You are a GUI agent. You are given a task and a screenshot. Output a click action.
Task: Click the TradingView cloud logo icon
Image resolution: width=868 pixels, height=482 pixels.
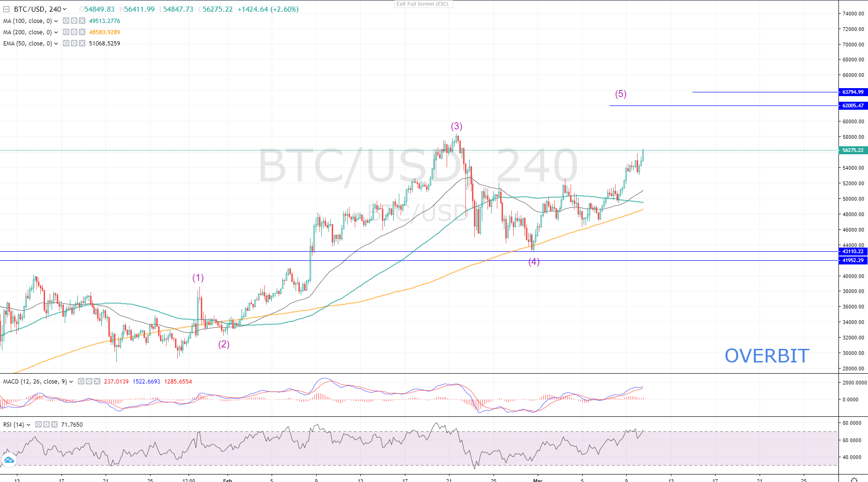[x=9, y=460]
